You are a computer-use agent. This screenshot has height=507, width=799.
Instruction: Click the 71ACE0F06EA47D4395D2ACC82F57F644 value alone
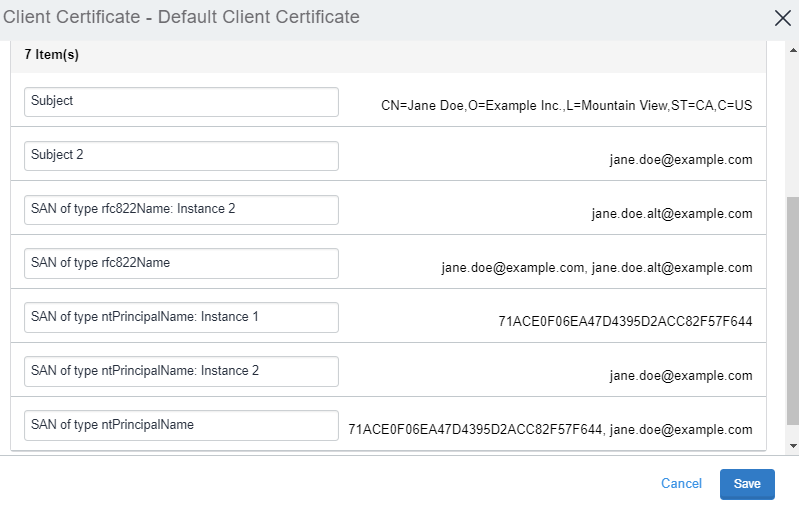[625, 322]
